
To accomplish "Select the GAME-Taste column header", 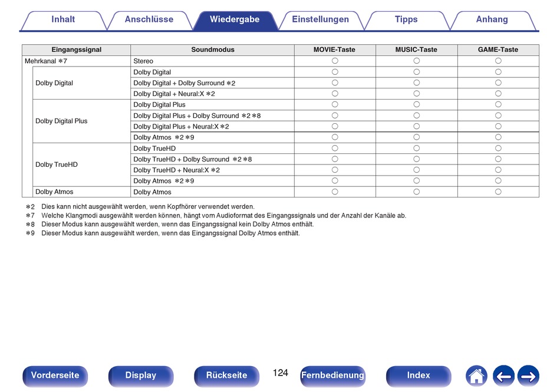I will (x=498, y=50).
